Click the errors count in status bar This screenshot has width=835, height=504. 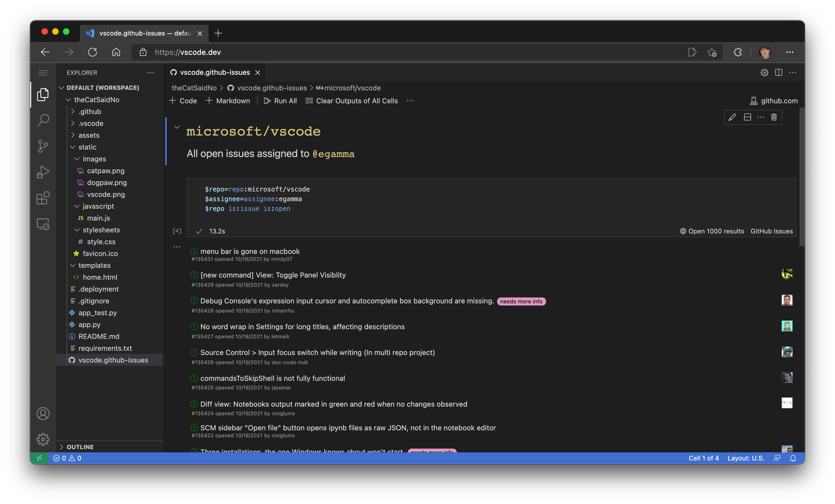coord(60,458)
